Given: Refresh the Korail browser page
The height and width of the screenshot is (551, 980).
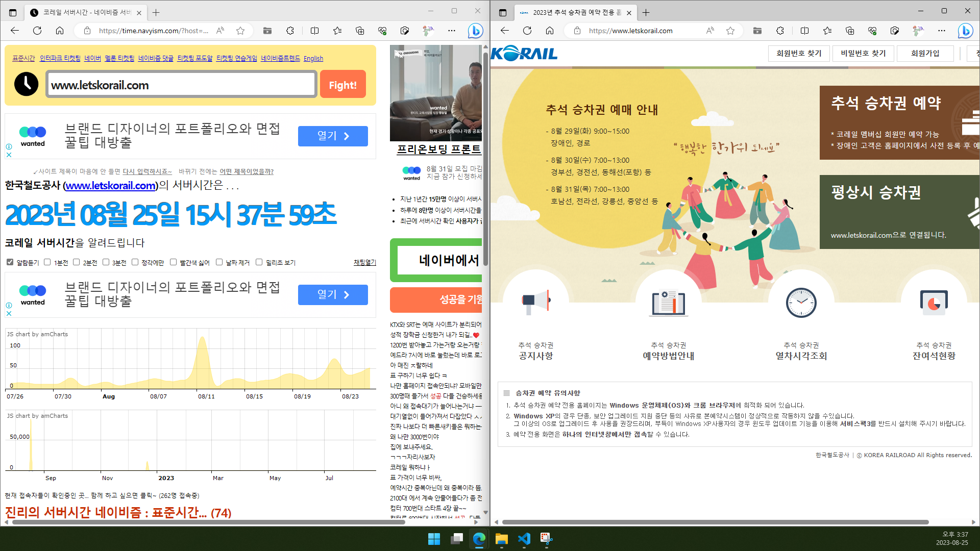Looking at the screenshot, I should click(527, 31).
